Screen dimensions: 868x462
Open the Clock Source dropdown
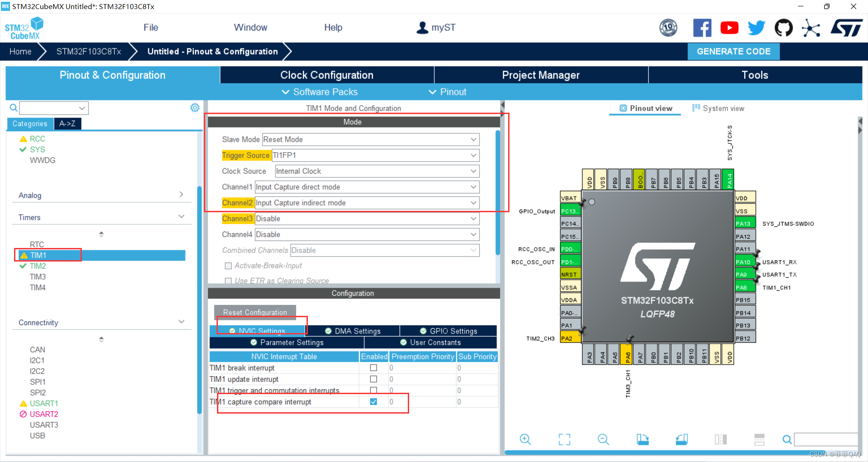pos(377,171)
